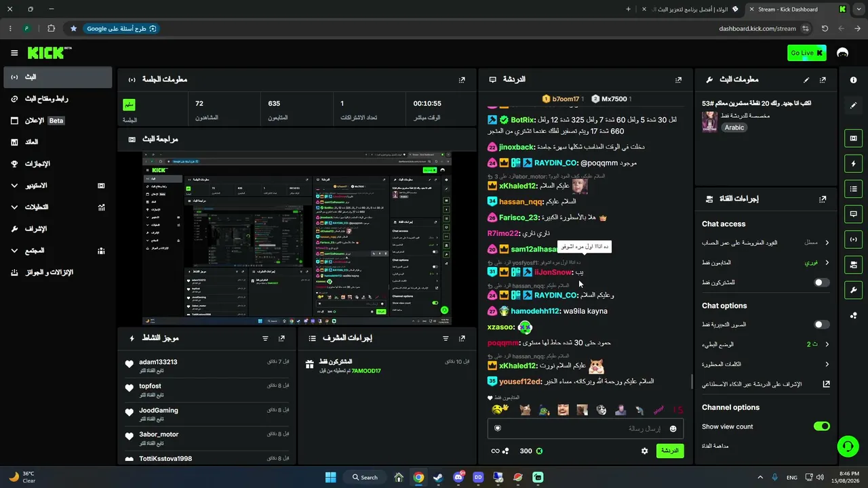
Task: Open القيود المفروضة على عمر الحساب options
Action: click(766, 243)
